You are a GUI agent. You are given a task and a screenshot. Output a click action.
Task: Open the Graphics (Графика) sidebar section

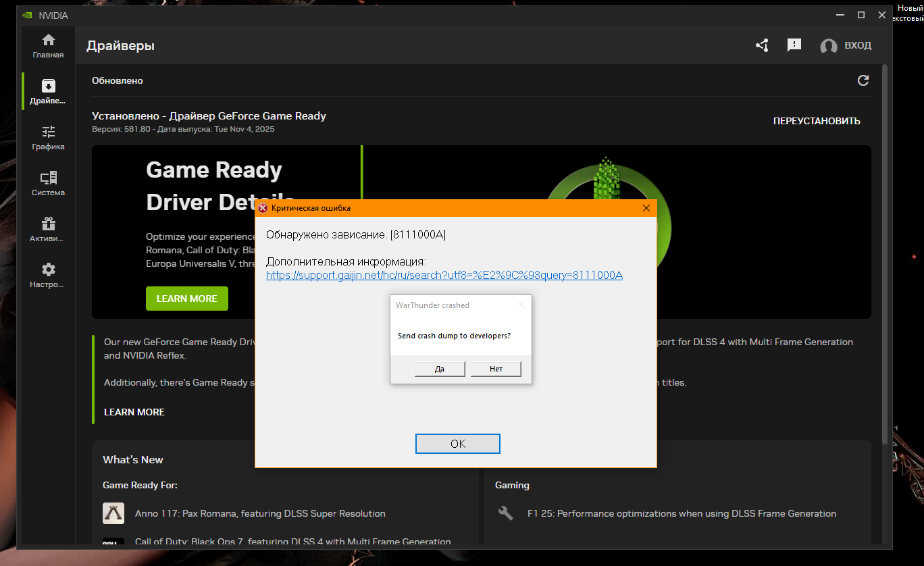pos(48,138)
